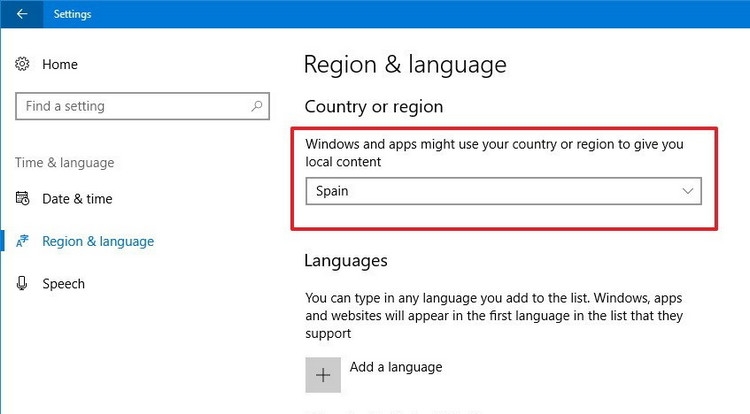Click the Region & language page heading
Screen dimensions: 750x414
click(x=405, y=65)
